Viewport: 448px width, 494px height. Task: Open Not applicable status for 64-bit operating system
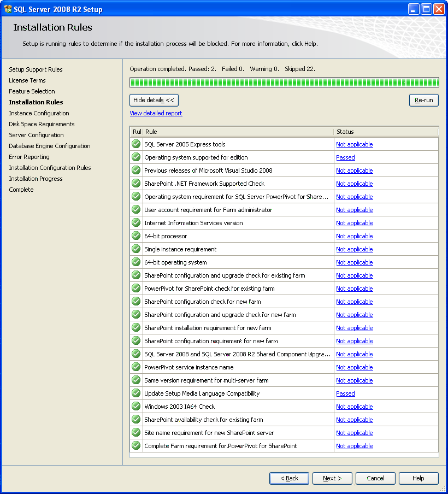355,262
